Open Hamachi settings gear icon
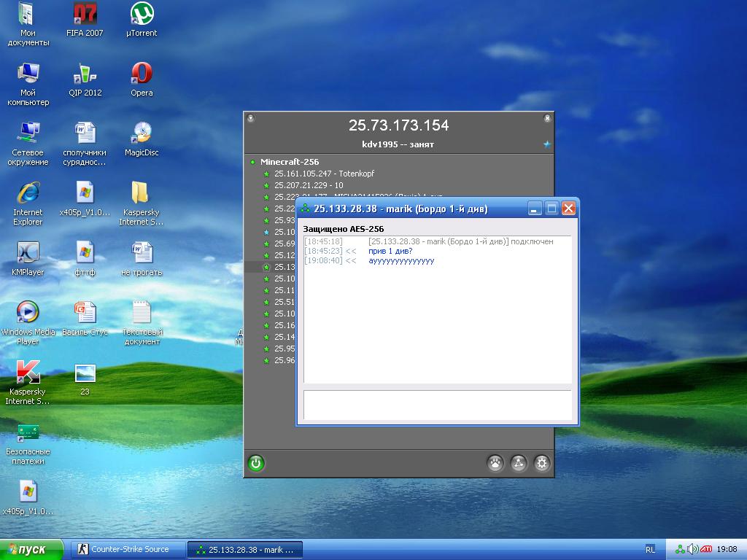 [542, 463]
